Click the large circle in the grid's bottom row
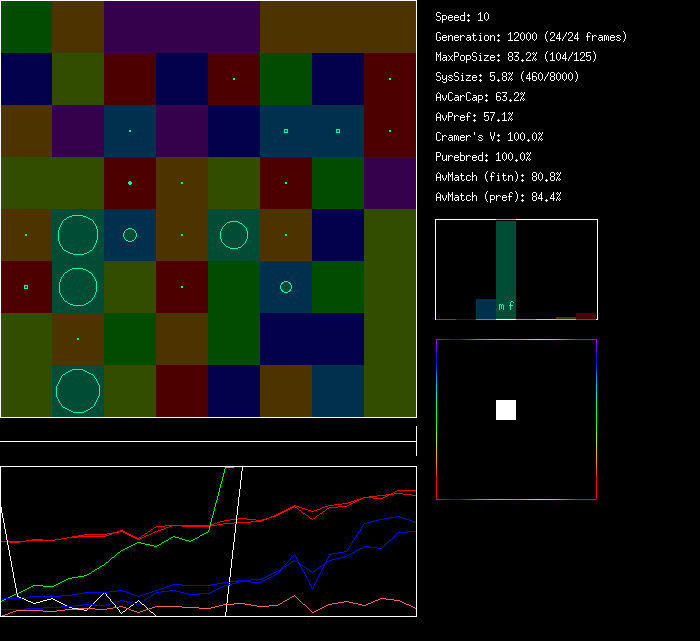 [x=78, y=391]
